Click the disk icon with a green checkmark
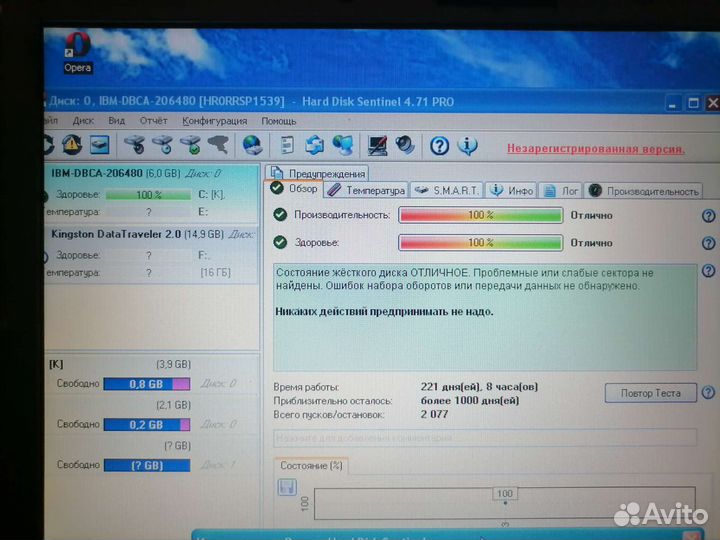The width and height of the screenshot is (720, 540). [x=190, y=144]
